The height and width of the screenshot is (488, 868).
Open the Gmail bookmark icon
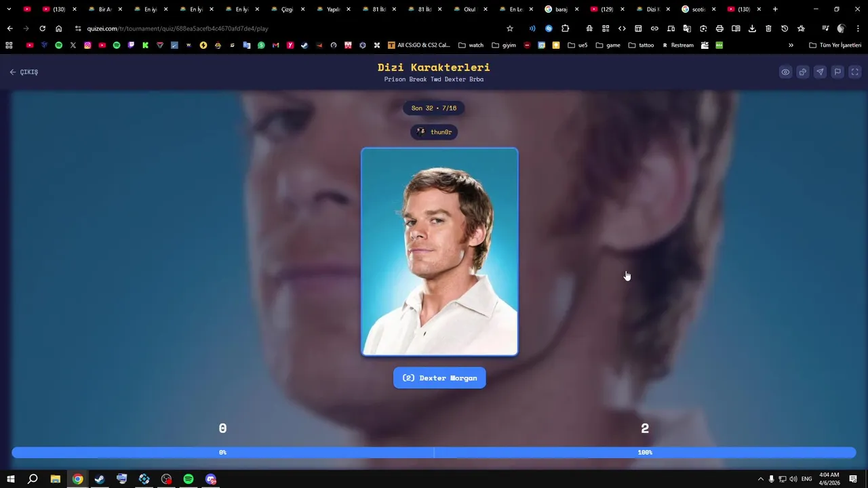click(x=275, y=45)
